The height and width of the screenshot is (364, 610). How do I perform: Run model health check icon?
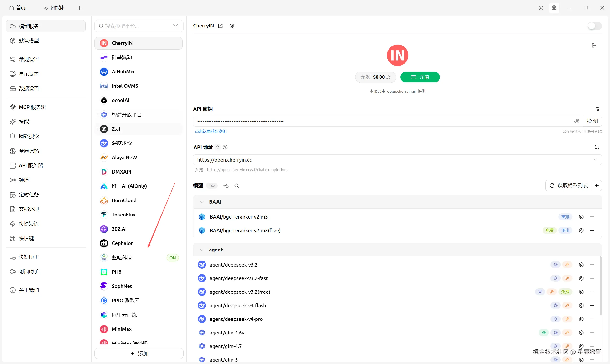[x=226, y=186]
